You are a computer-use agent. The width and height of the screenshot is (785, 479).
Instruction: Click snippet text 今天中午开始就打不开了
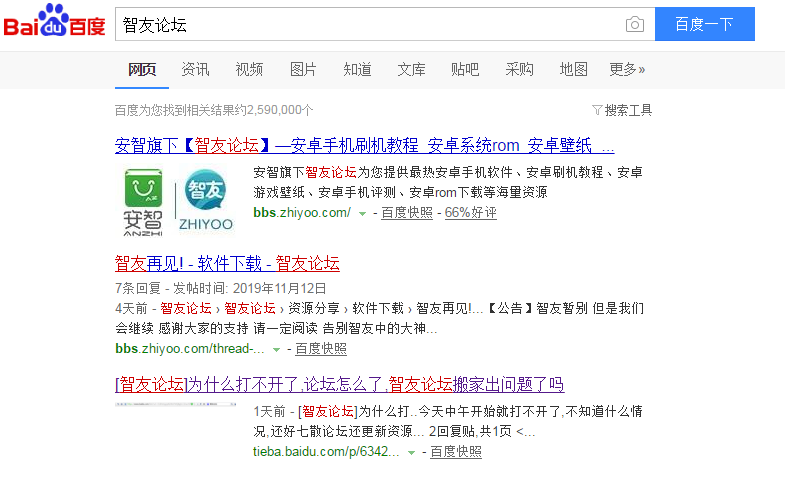pyautogui.click(x=489, y=411)
